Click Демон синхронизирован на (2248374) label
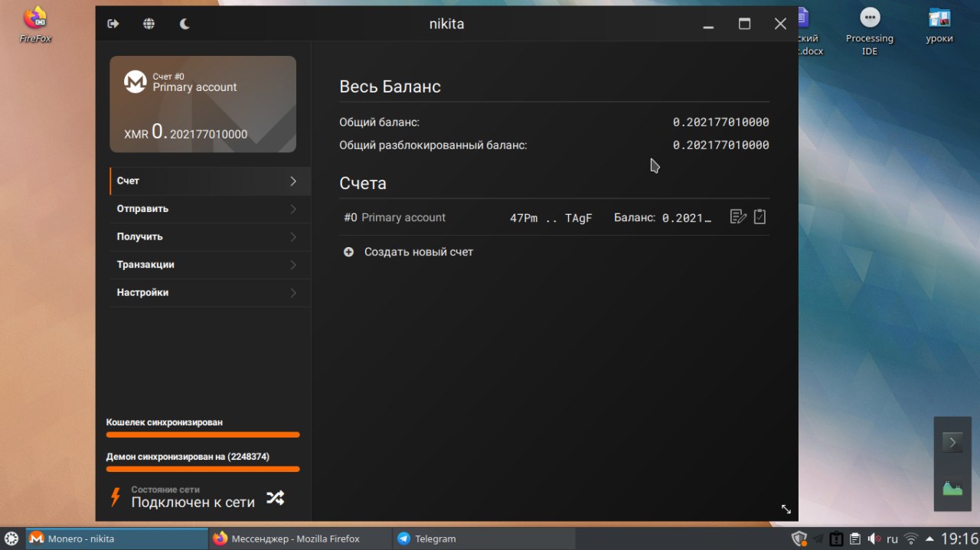980x550 pixels. click(x=188, y=457)
